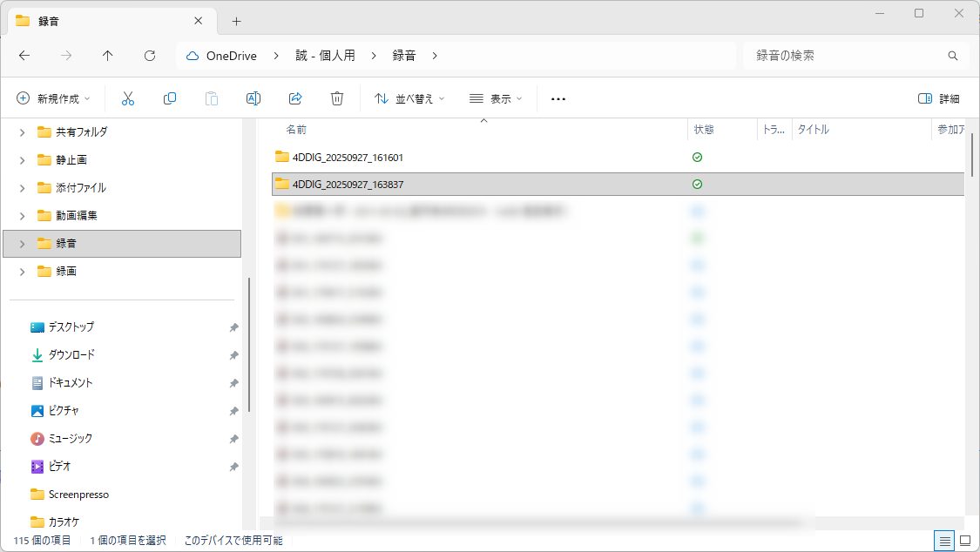Click the Rename icon in toolbar
Image resolution: width=980 pixels, height=552 pixels.
253,98
